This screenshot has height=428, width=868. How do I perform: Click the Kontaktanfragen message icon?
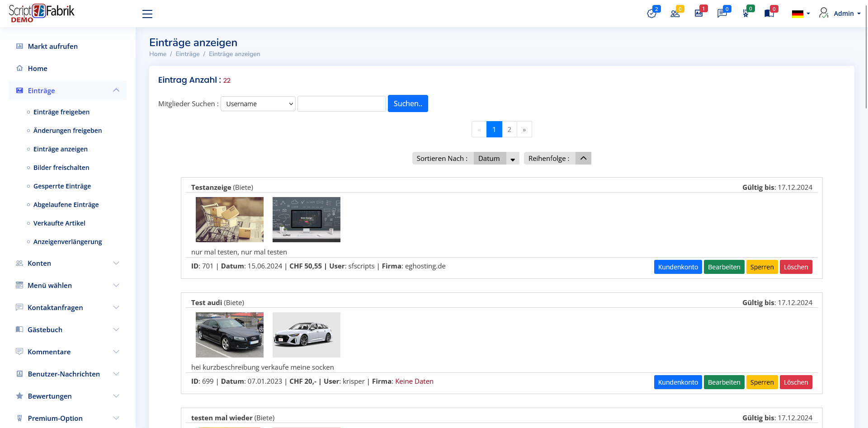point(19,307)
